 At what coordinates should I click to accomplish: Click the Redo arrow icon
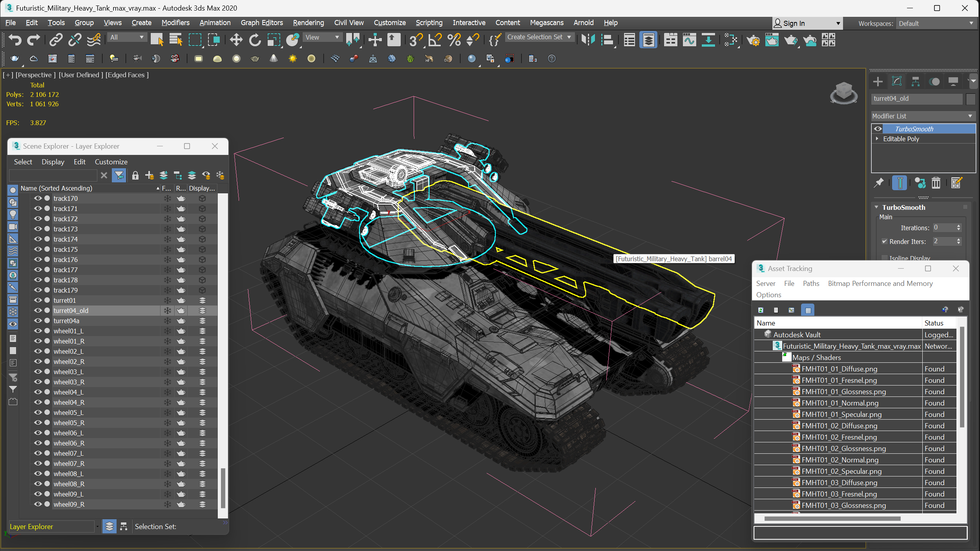click(33, 40)
